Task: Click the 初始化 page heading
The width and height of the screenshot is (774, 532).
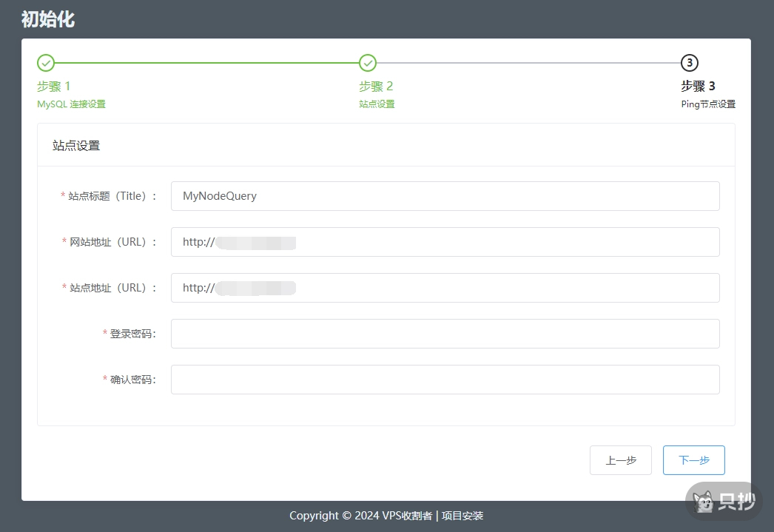Action: click(48, 19)
